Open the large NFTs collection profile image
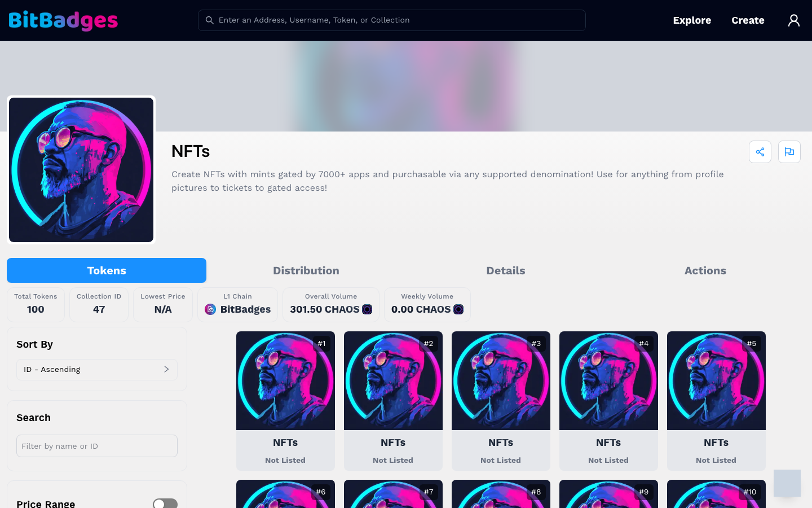 click(x=81, y=170)
